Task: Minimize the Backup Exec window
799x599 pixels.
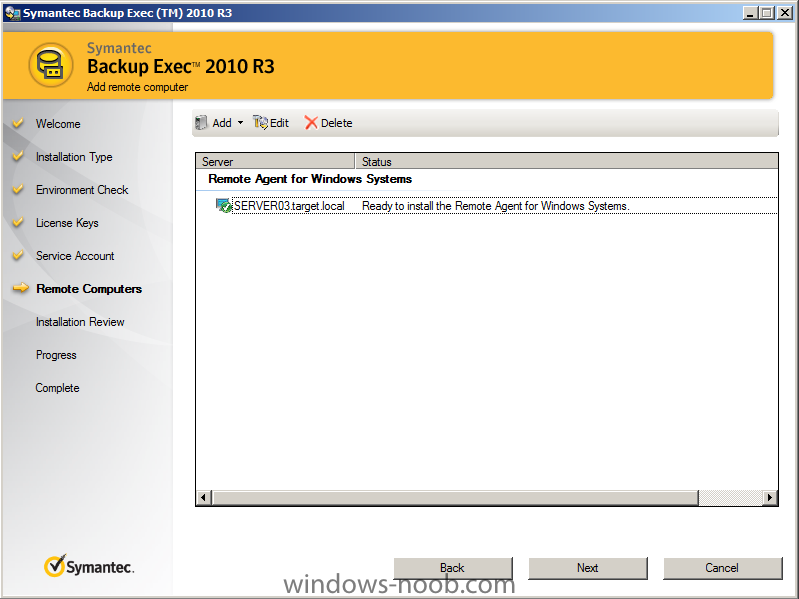Action: 750,13
